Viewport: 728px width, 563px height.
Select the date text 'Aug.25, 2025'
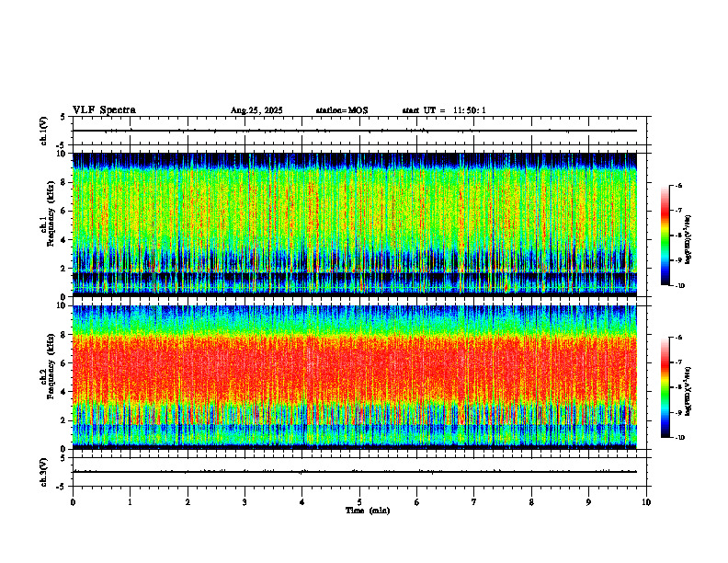(256, 110)
